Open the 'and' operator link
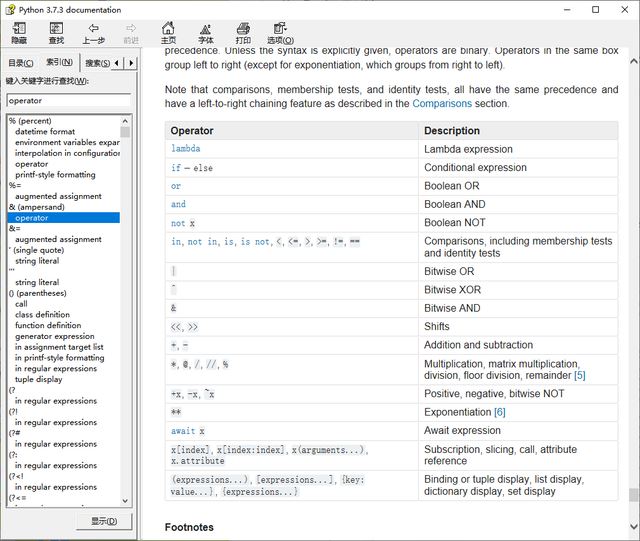 coord(178,204)
